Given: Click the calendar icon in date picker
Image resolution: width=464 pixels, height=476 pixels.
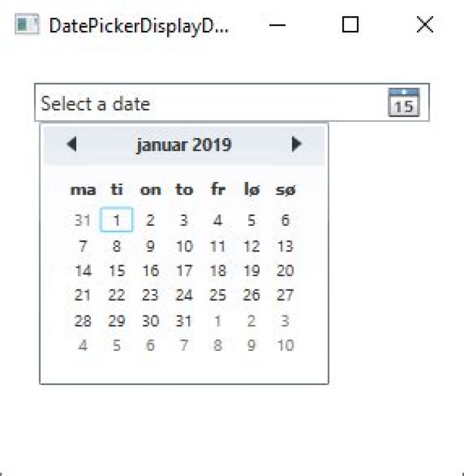Looking at the screenshot, I should (x=403, y=103).
